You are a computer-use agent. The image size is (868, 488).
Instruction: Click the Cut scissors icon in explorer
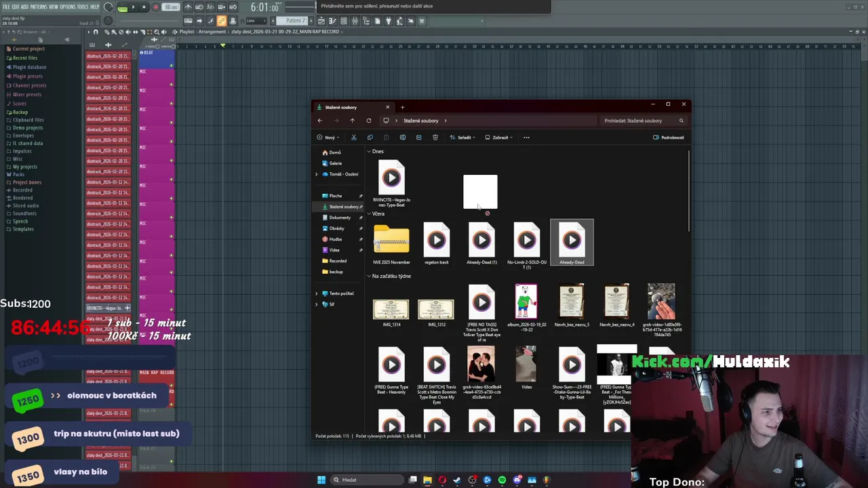(353, 138)
